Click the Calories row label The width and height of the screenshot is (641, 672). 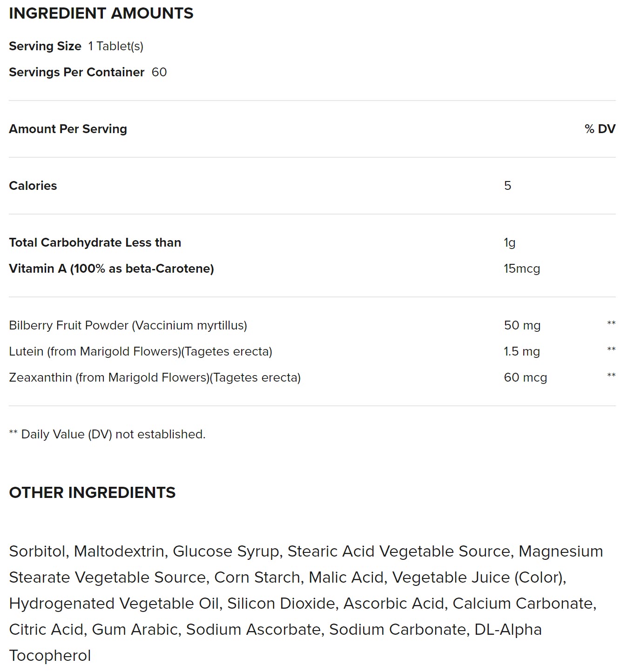tap(33, 186)
